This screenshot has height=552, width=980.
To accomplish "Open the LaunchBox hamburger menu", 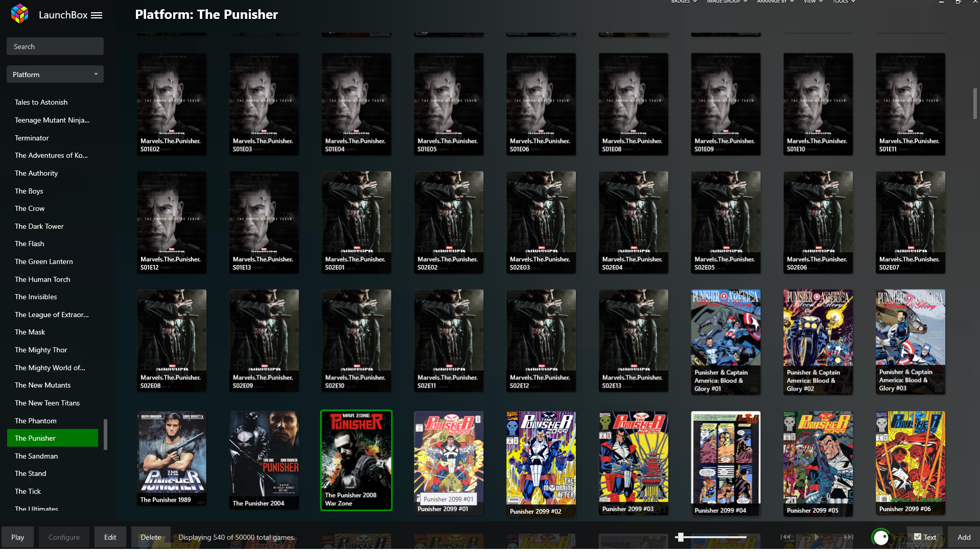I will point(97,15).
